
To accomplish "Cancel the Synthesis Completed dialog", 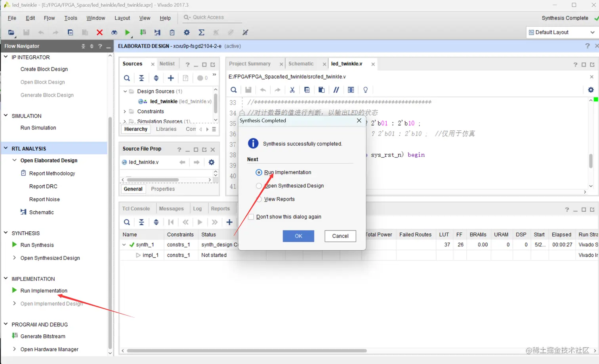I will (x=340, y=236).
